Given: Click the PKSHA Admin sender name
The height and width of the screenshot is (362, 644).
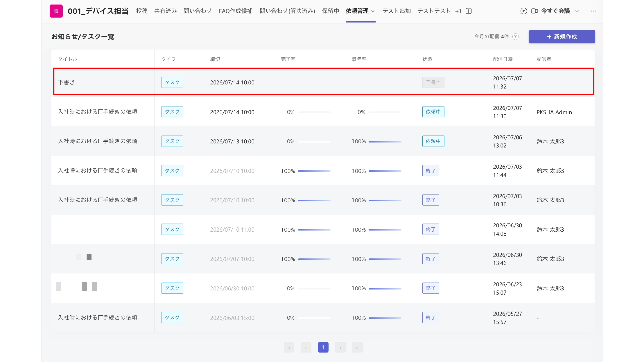Looking at the screenshot, I should [x=554, y=112].
